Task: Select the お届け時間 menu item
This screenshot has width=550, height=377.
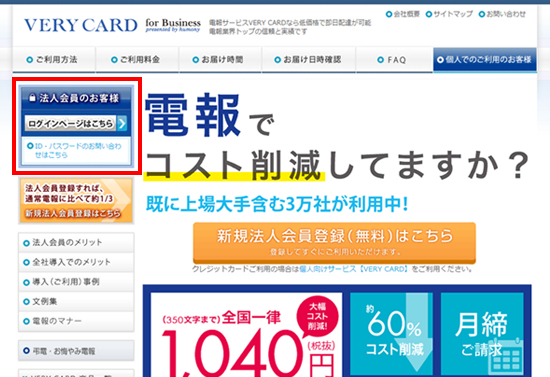Action: point(220,60)
